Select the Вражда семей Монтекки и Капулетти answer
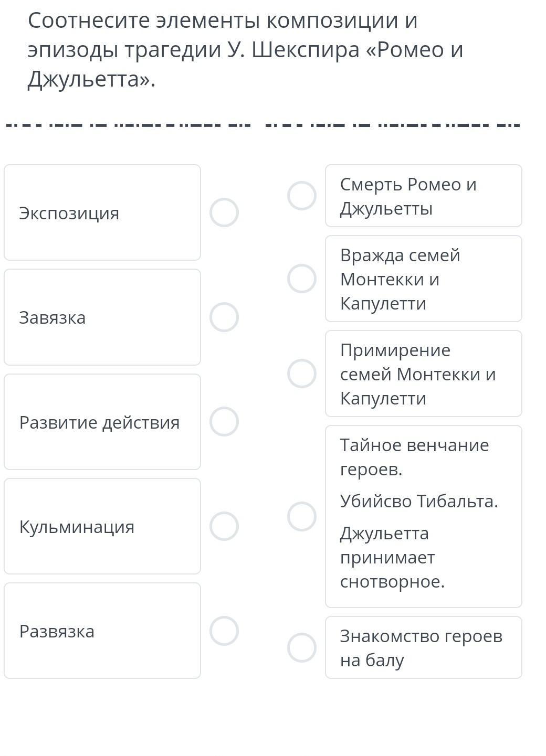The image size is (546, 756). point(423,279)
